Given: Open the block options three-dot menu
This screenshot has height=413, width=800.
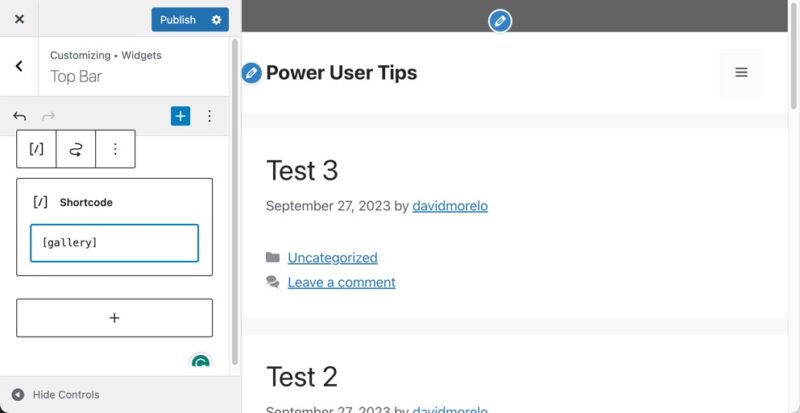Looking at the screenshot, I should coord(115,149).
